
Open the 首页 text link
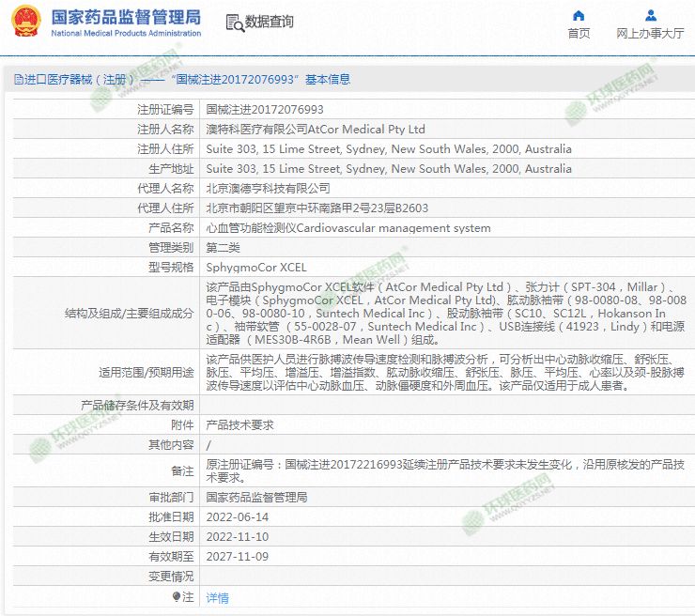pos(579,34)
